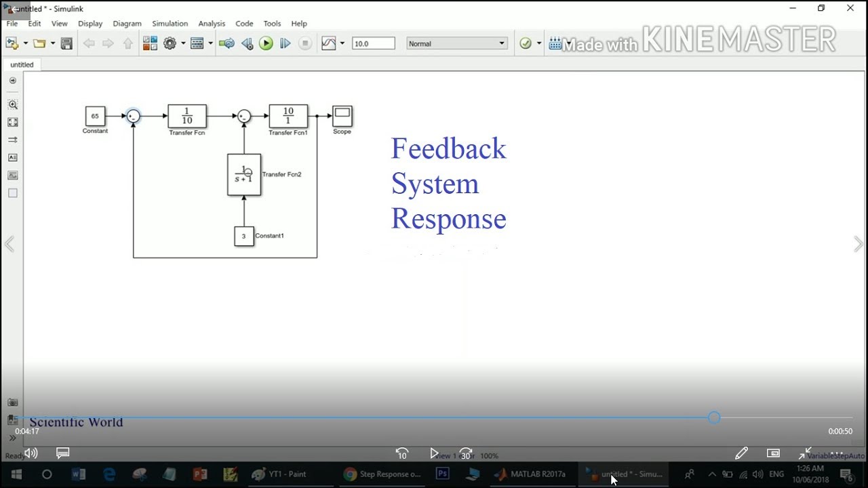868x488 pixels.
Task: Save the model with the floppy icon
Action: tap(66, 43)
